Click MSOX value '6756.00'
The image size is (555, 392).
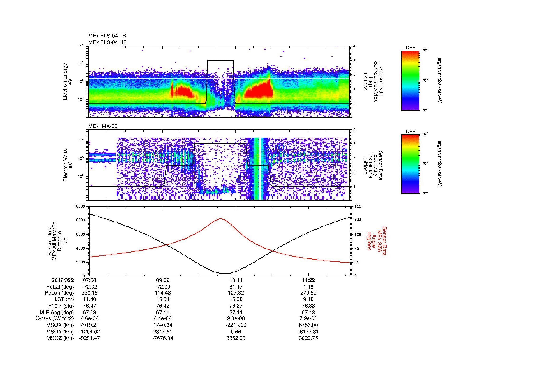pos(308,325)
